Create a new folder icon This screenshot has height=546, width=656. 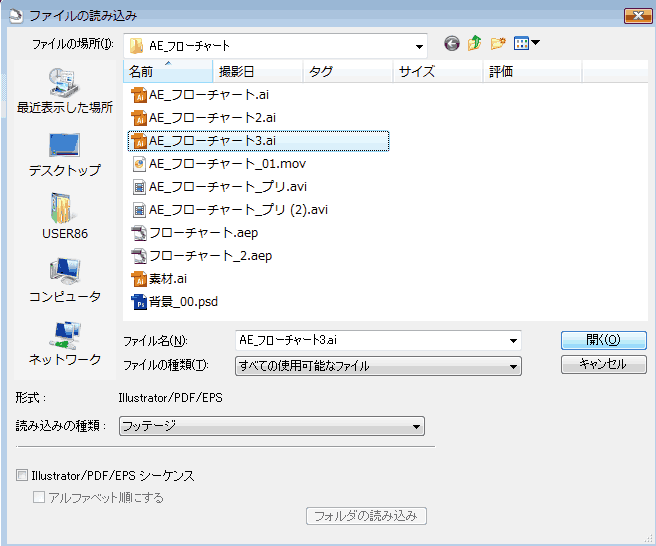point(498,43)
